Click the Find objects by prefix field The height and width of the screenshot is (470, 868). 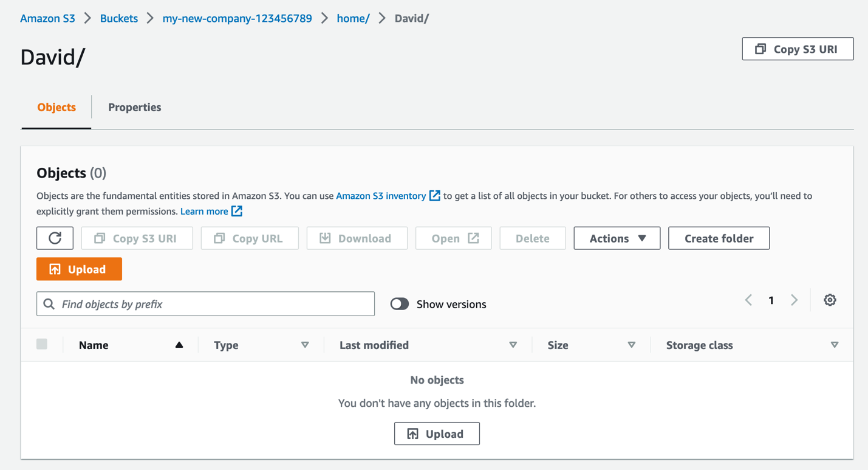[182, 303]
